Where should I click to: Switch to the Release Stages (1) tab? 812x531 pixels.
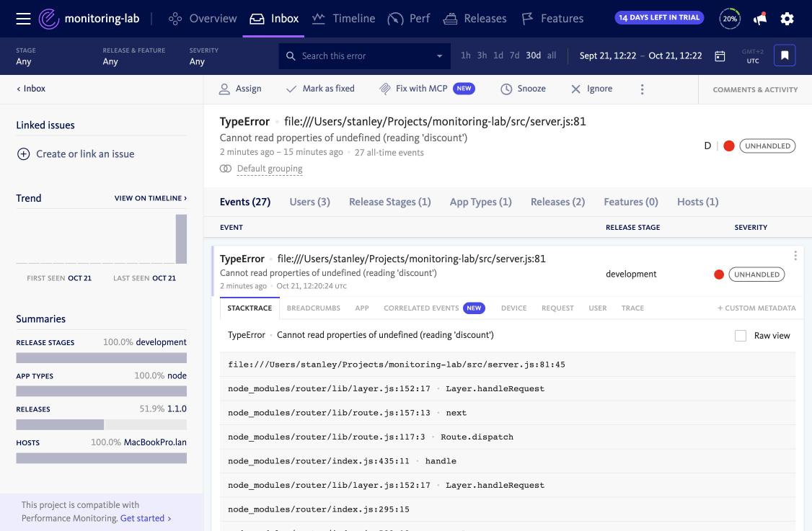tap(390, 202)
